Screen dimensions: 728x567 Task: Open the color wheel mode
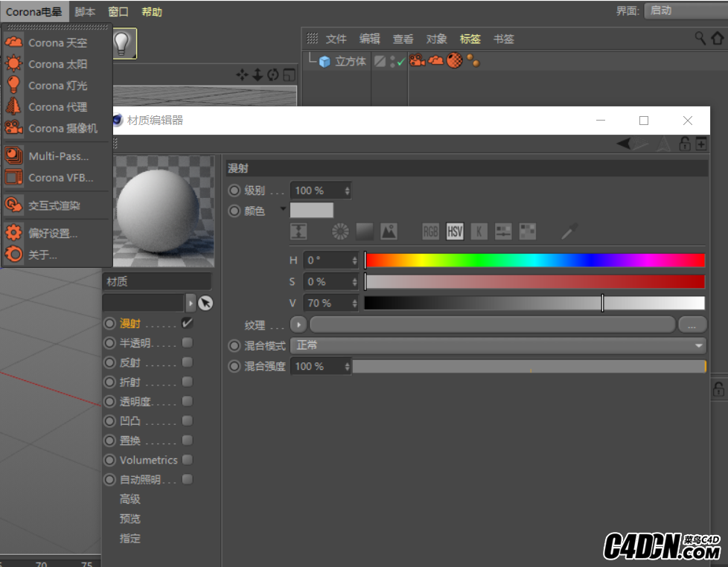coord(340,231)
